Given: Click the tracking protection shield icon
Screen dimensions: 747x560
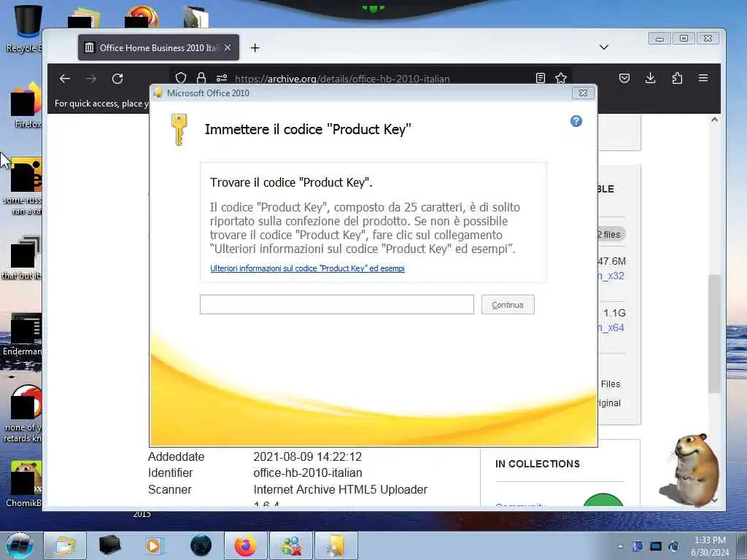Looking at the screenshot, I should (181, 78).
